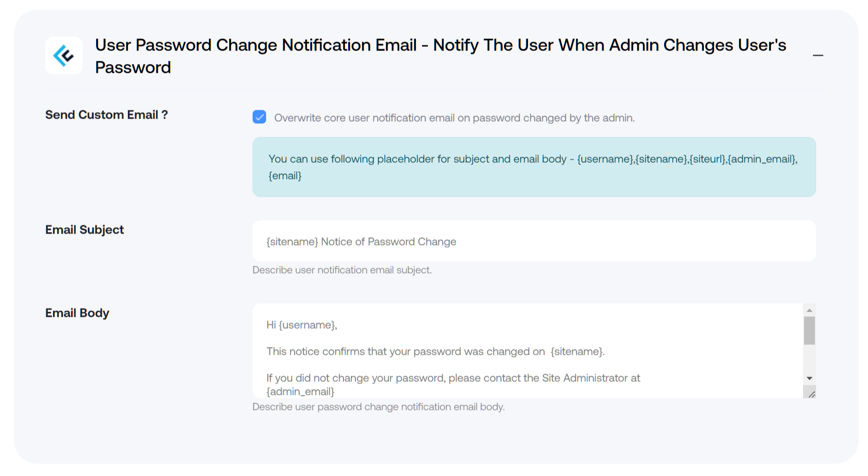Click the Email Body scrollbar thumb
868x476 pixels.
[809, 331]
